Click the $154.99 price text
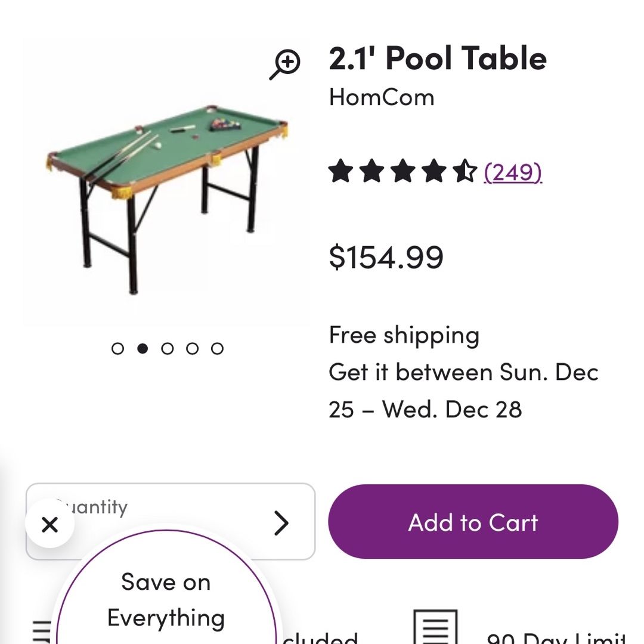The image size is (644, 644). pyautogui.click(x=386, y=257)
